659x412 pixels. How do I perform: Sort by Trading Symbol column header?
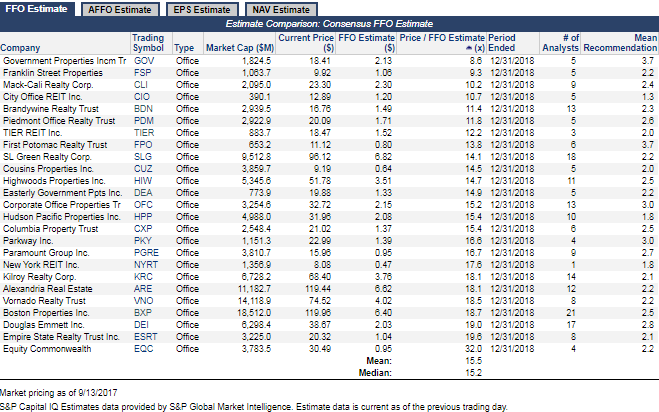coord(148,43)
